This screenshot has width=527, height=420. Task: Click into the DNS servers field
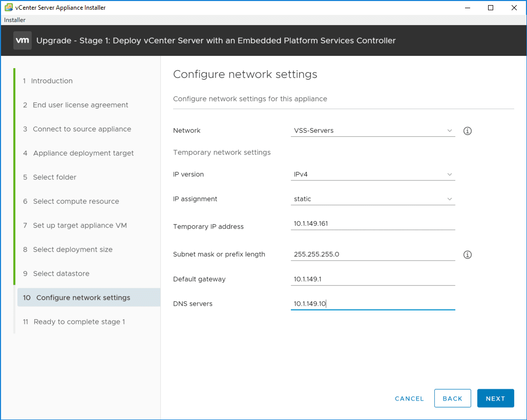tap(372, 304)
